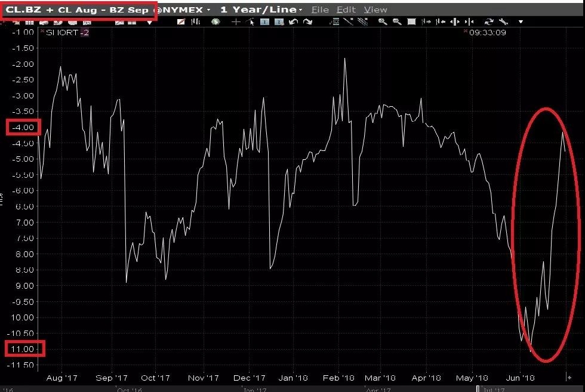Open the dropdown arrow after the wrench
This screenshot has height=392, width=585.
(521, 21)
